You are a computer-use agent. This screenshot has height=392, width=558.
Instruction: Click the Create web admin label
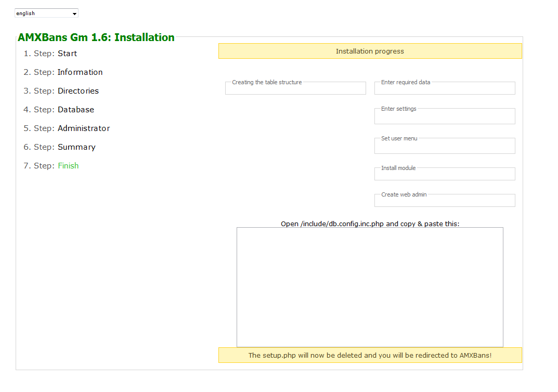click(404, 194)
